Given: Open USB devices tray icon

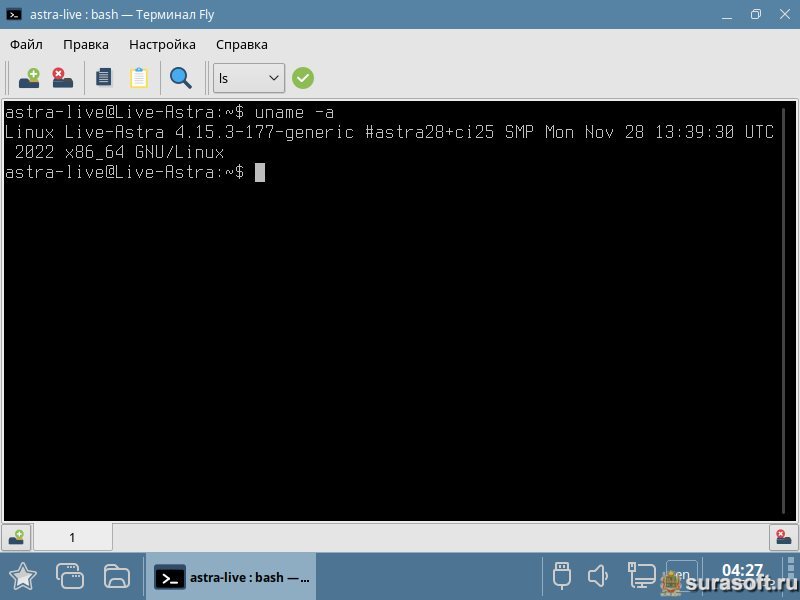Looking at the screenshot, I should tap(562, 576).
